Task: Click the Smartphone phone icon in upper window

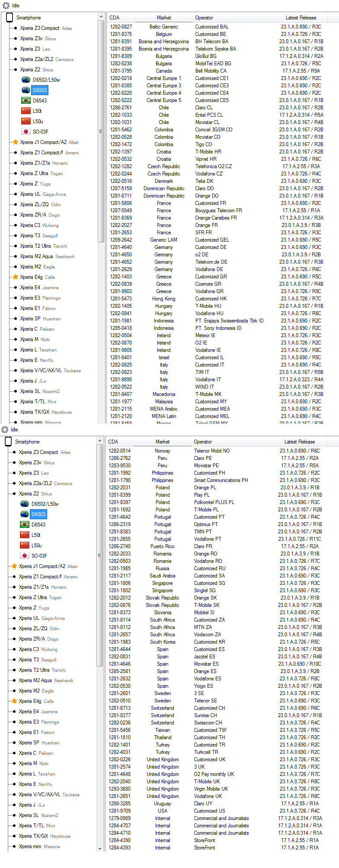Action: tap(10, 18)
